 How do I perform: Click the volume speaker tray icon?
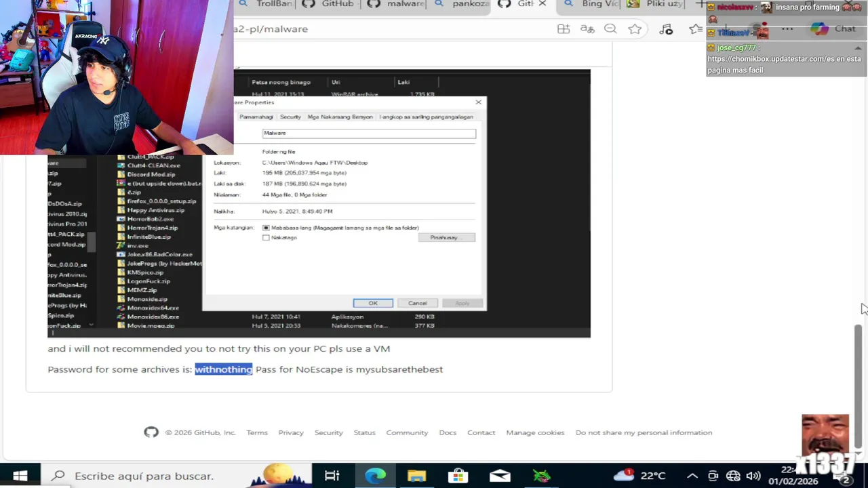753,476
